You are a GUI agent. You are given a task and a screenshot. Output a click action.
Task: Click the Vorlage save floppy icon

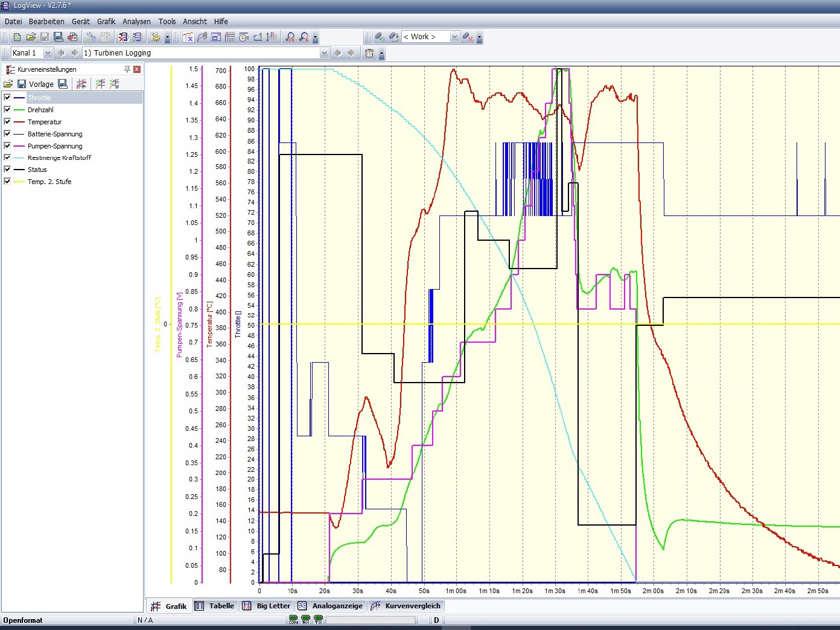(22, 84)
